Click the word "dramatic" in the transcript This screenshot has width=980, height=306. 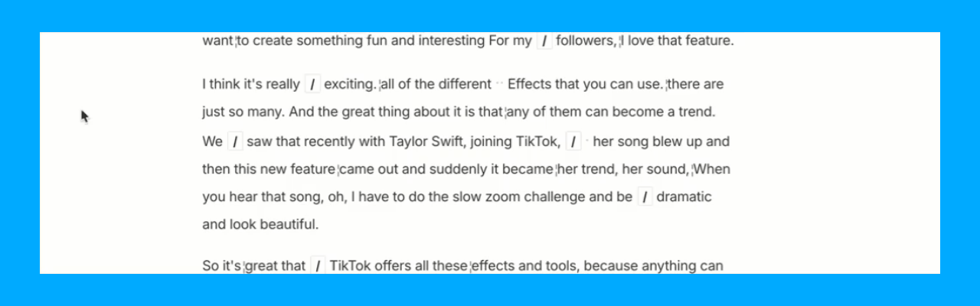[x=684, y=197]
